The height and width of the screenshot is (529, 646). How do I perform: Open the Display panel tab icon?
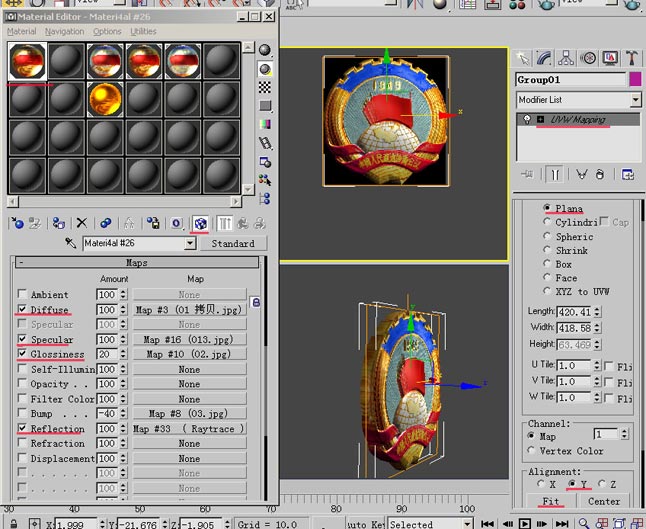click(x=610, y=59)
